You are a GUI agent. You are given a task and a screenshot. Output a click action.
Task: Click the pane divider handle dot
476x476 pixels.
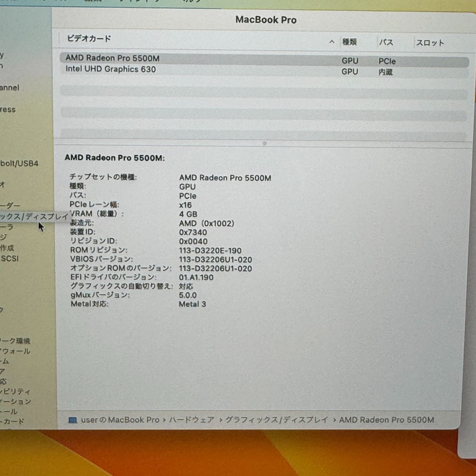click(x=264, y=143)
